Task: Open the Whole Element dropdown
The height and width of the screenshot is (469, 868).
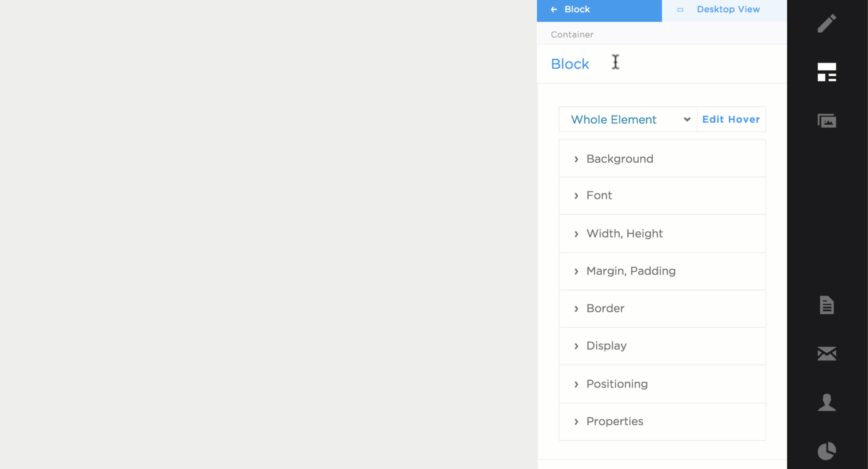Action: tap(628, 119)
